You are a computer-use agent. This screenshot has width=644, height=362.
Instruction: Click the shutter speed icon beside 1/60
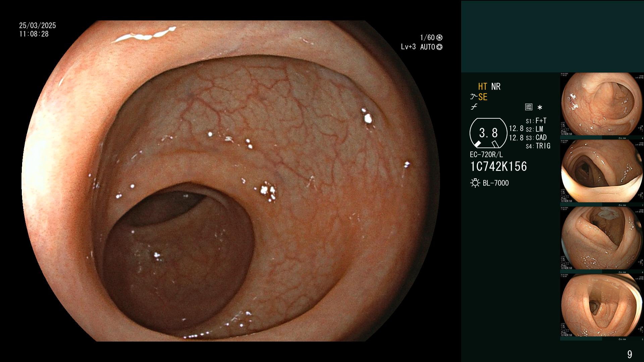pos(439,38)
